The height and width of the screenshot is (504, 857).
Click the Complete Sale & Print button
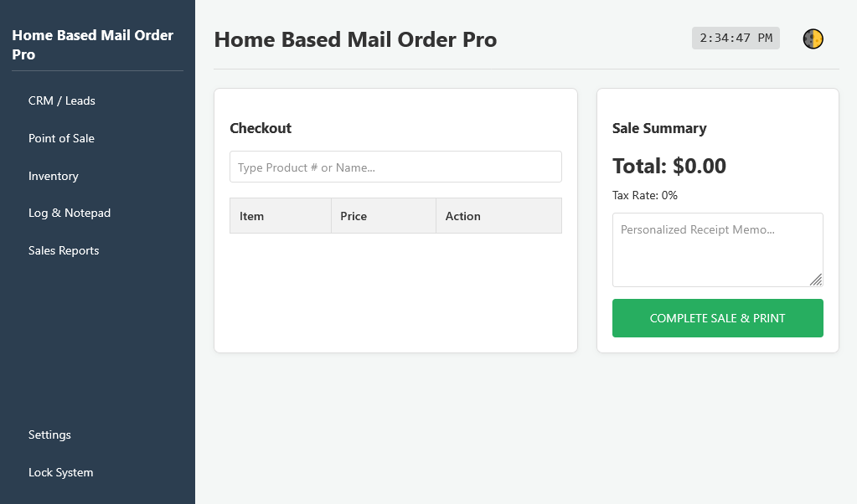[x=717, y=318]
